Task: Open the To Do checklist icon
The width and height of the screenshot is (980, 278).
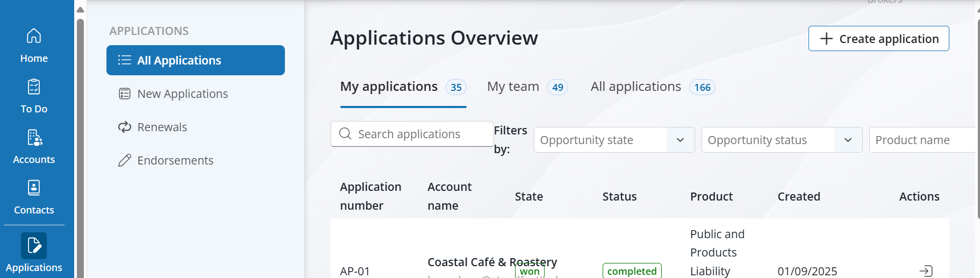Action: (34, 87)
